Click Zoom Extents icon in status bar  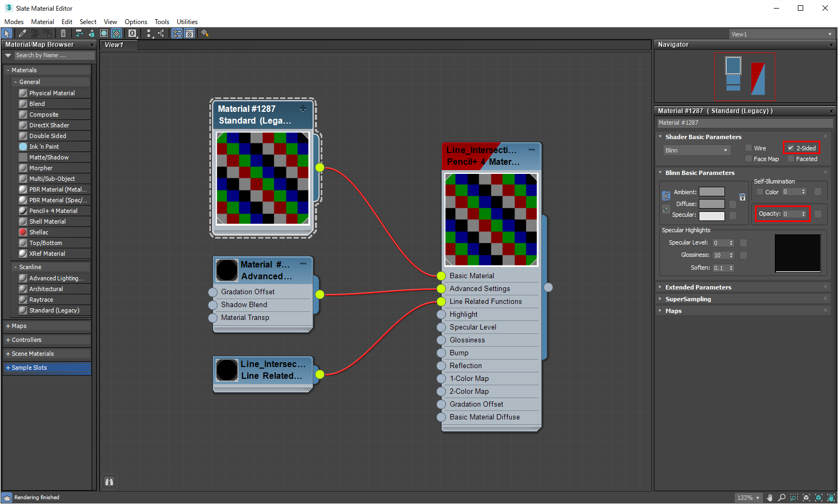coord(806,498)
